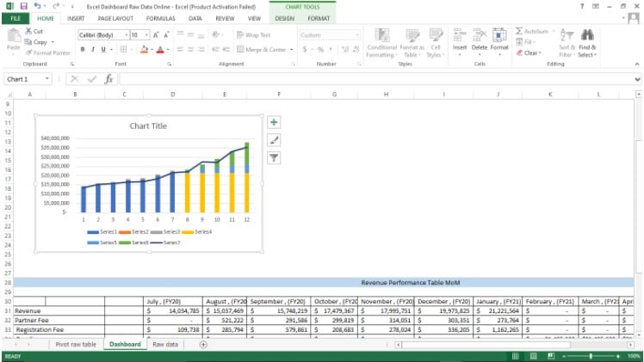Click the Undo arrow icon
Screen dimensions: 644x362
[x=37, y=6]
